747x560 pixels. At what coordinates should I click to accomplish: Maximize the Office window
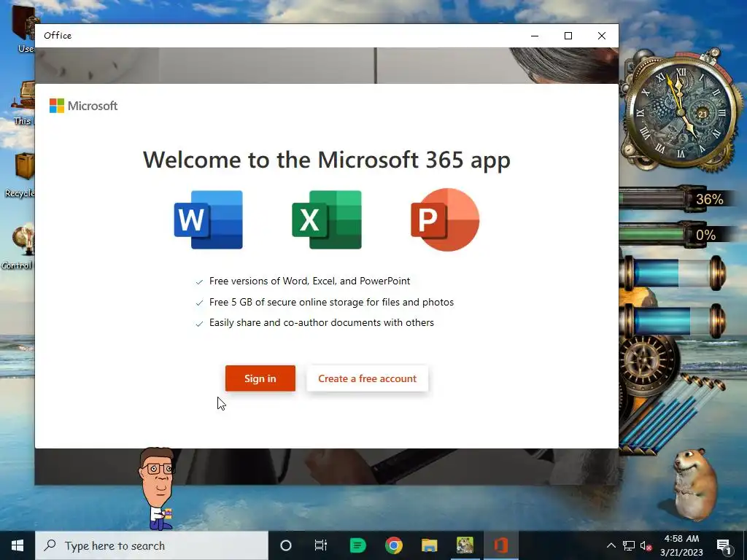[568, 36]
